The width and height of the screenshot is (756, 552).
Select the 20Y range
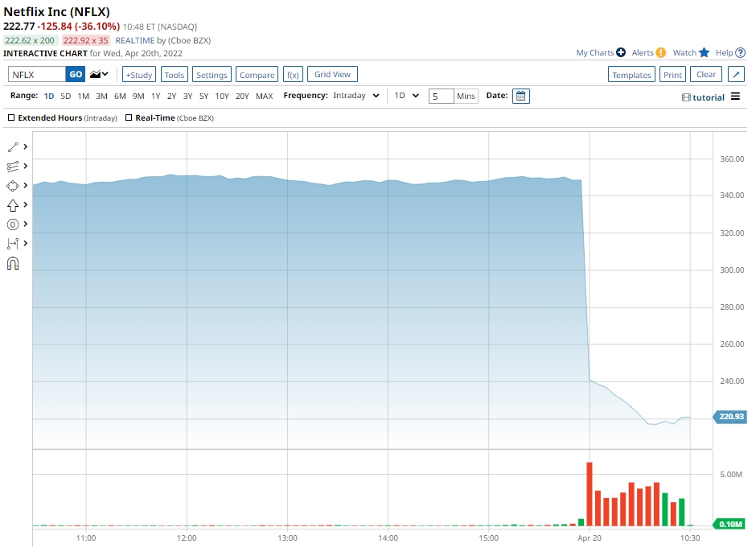click(x=242, y=96)
